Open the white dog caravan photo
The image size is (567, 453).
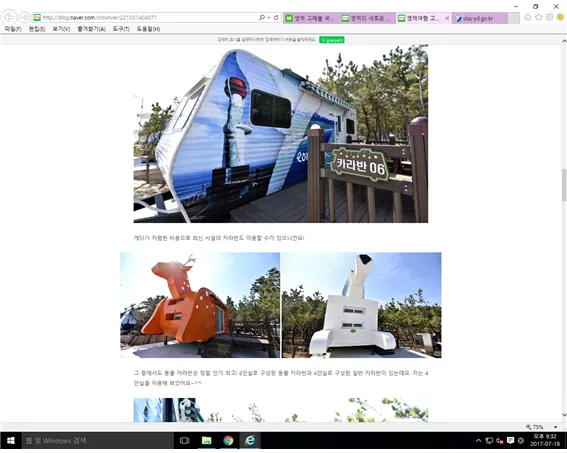362,305
